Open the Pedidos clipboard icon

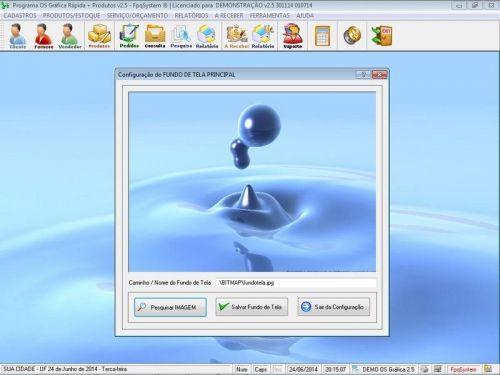point(129,36)
